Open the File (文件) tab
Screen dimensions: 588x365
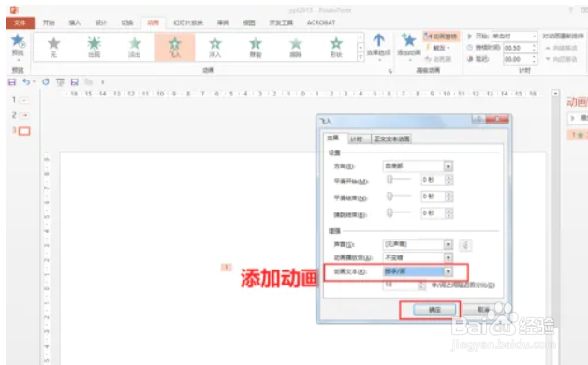(x=20, y=22)
